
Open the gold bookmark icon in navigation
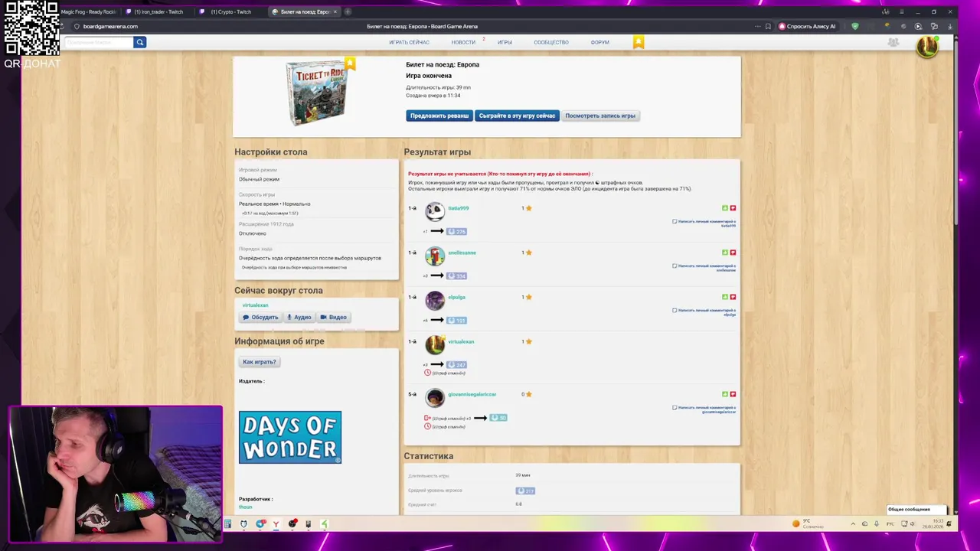click(639, 42)
